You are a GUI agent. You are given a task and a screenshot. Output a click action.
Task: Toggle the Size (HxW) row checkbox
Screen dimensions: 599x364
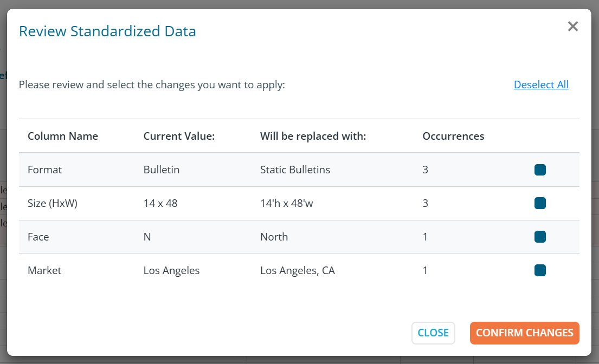pos(539,204)
